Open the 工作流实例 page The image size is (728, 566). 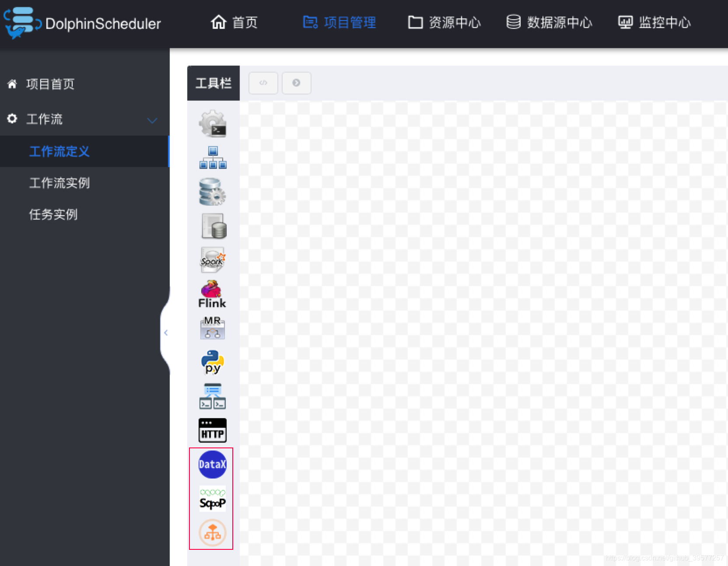pyautogui.click(x=59, y=183)
